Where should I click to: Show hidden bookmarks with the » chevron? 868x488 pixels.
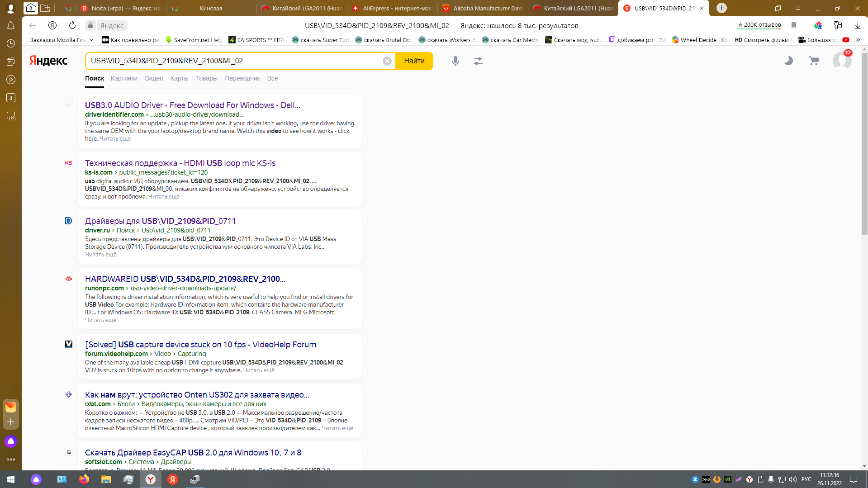coord(858,40)
